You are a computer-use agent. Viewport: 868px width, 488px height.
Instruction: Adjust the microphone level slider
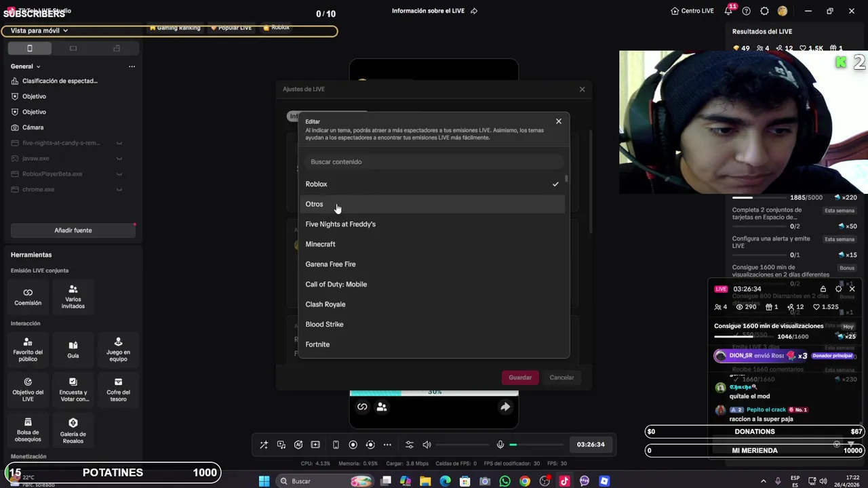click(x=537, y=445)
